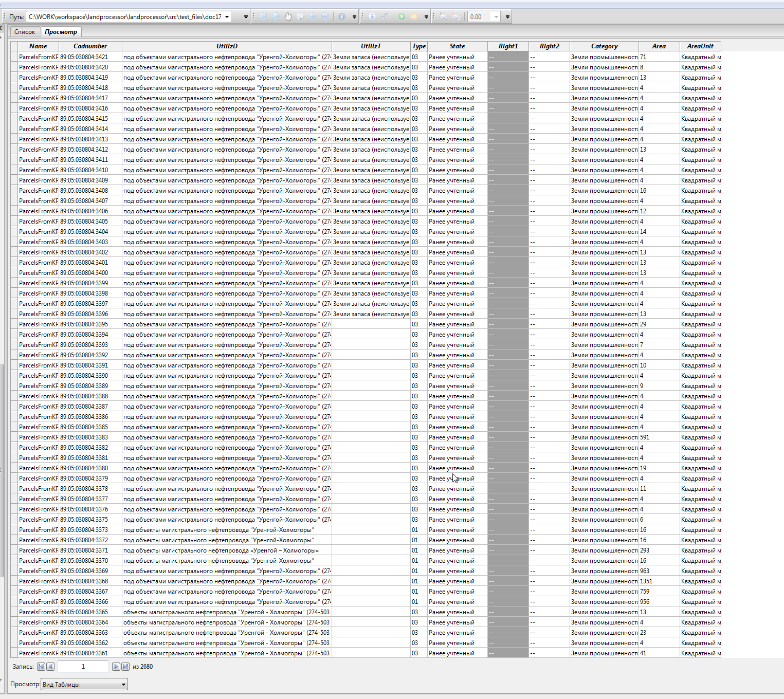This screenshot has height=699, width=784.
Task: Select cell 89:05:030804:3373
Action: 90,530
